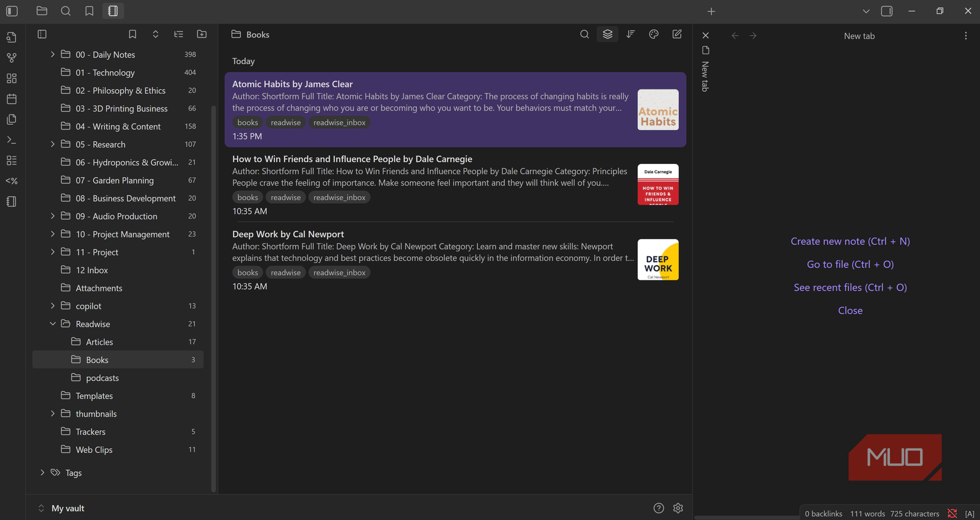The width and height of the screenshot is (980, 520).
Task: Toggle show notes from subfolders layers icon
Action: point(608,34)
